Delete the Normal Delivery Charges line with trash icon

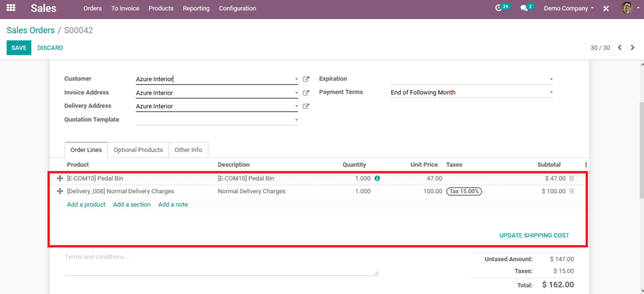(x=572, y=191)
